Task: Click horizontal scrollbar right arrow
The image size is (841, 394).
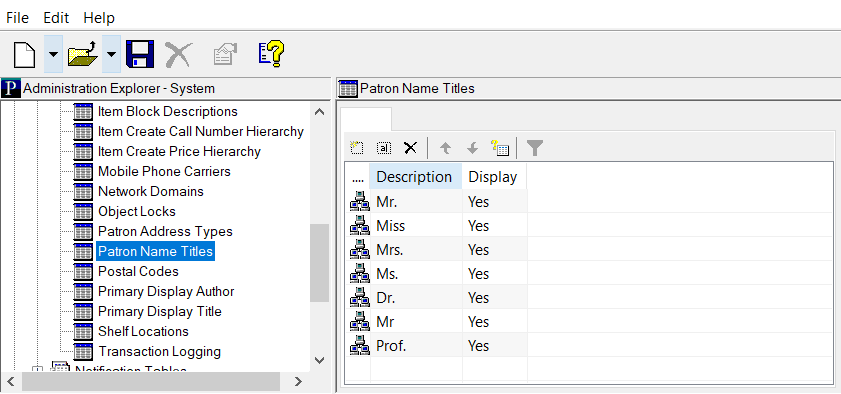Action: [x=298, y=381]
